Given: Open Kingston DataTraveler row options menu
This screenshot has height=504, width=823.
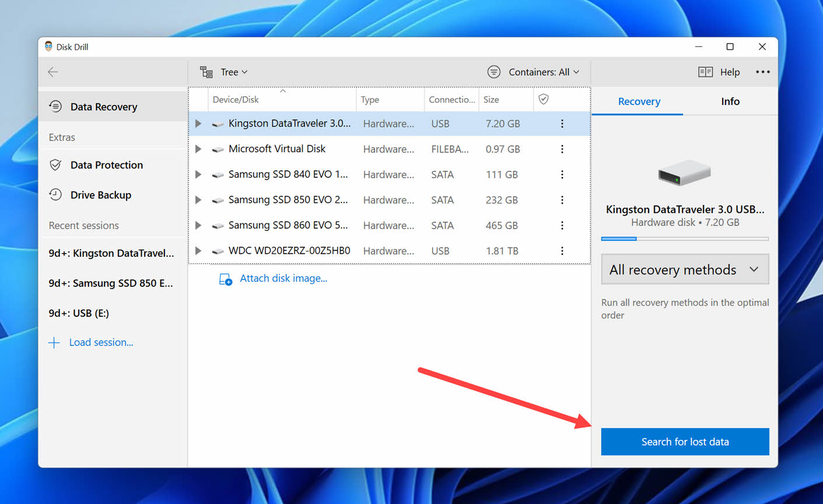Looking at the screenshot, I should 562,124.
